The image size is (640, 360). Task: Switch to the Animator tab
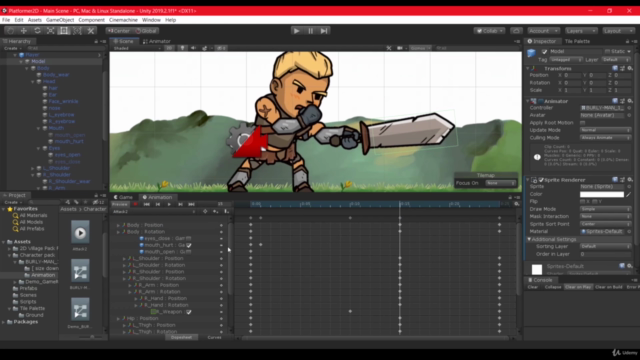[157, 41]
